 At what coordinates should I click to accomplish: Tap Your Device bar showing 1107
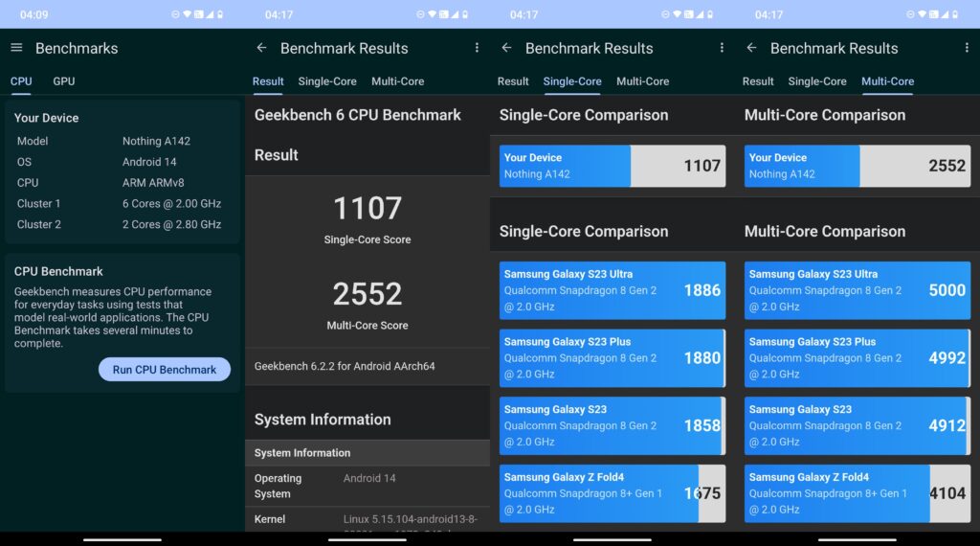(x=612, y=166)
